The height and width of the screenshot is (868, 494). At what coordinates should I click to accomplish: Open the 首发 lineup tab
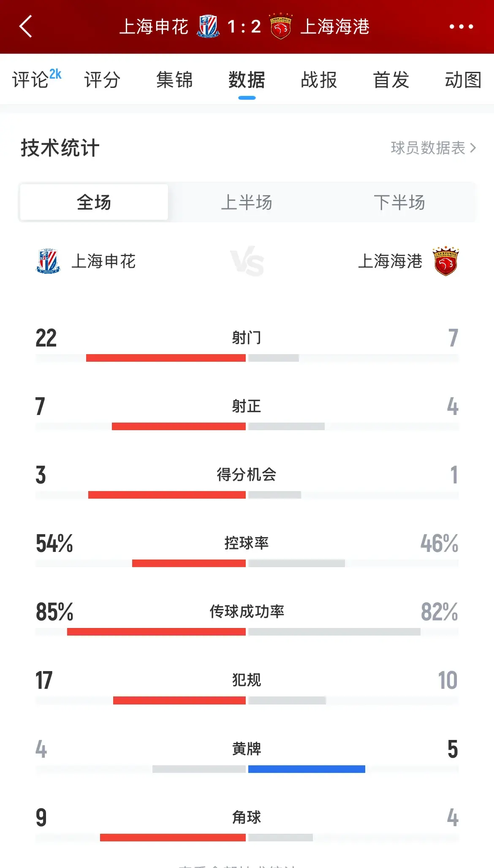[391, 80]
